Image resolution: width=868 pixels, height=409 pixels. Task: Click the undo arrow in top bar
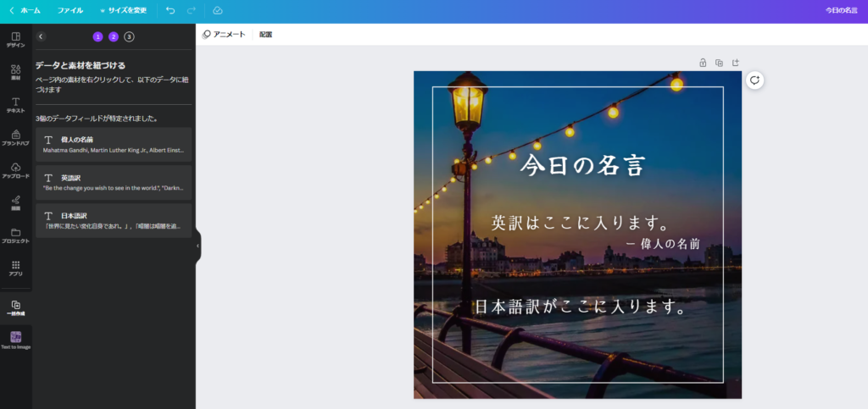pos(170,10)
